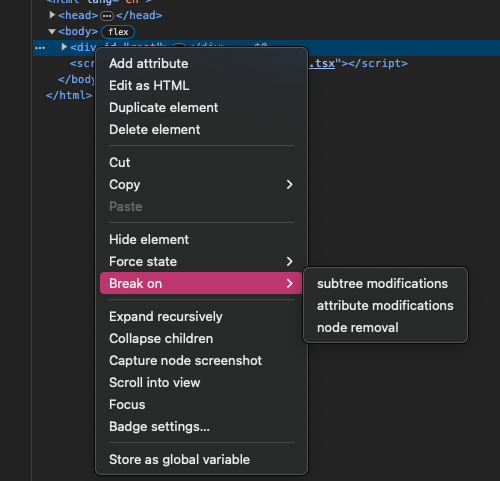500x481 pixels.
Task: Break on attribute modifications
Action: (x=385, y=305)
